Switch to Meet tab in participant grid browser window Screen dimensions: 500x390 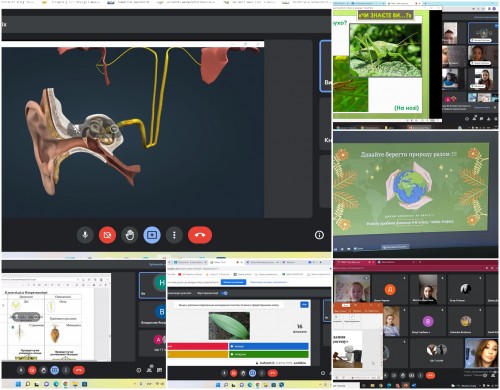click(x=354, y=262)
